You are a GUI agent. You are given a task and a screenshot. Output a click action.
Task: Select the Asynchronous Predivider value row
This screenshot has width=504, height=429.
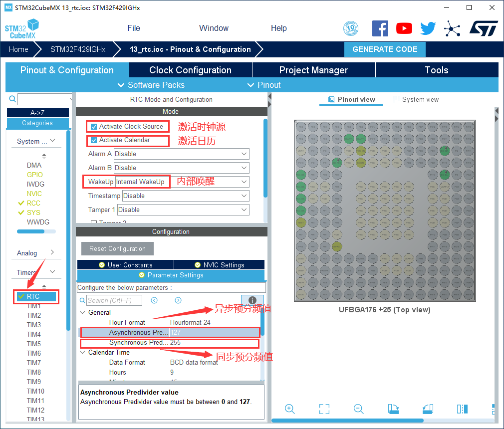coord(170,332)
